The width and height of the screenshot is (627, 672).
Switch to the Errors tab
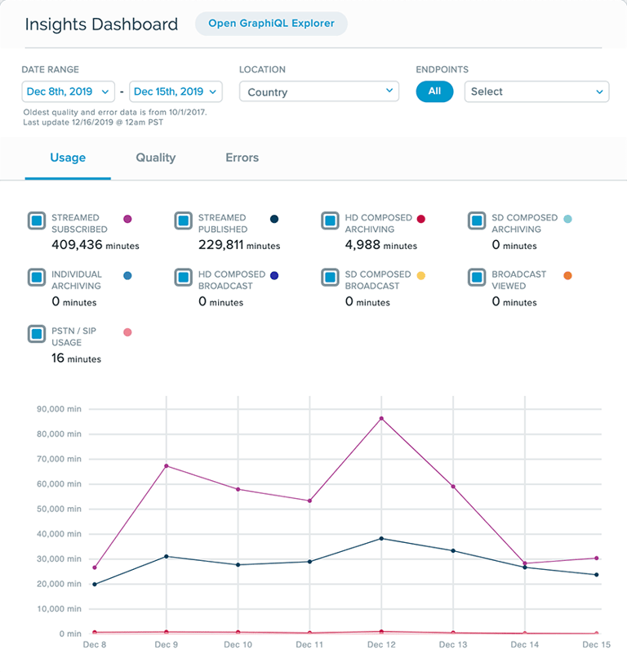(x=242, y=158)
